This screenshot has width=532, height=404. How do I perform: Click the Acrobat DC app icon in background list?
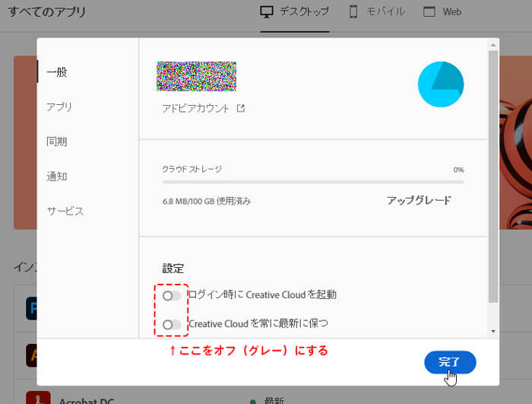click(38, 398)
